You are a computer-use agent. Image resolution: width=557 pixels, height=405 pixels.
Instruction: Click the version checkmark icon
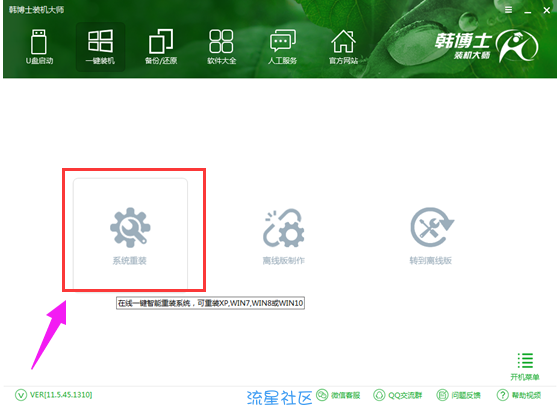click(x=21, y=395)
